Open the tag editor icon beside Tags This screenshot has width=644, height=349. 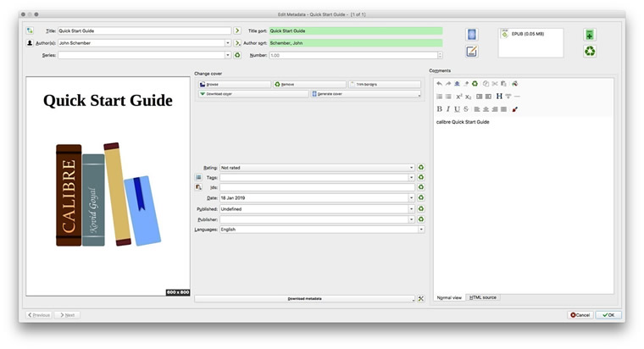[x=198, y=177]
